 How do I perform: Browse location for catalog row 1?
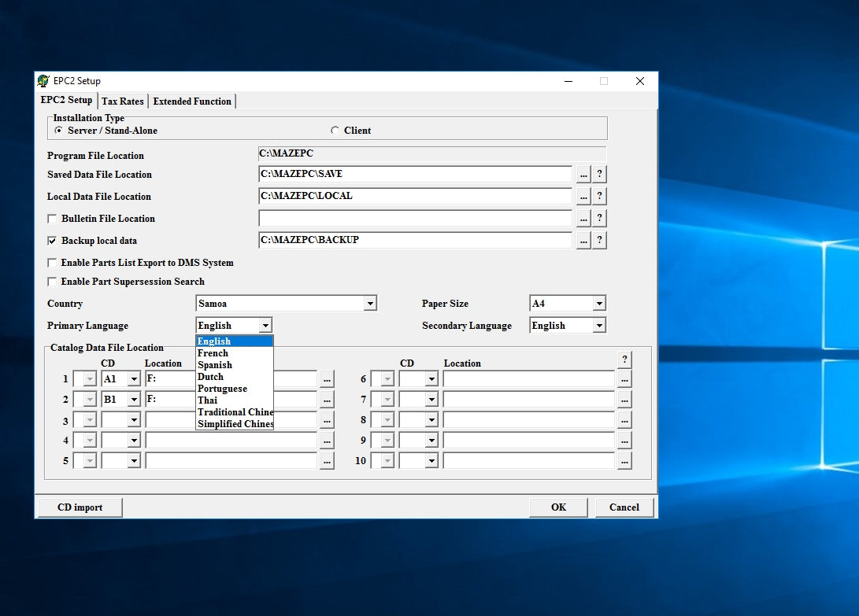pos(328,379)
